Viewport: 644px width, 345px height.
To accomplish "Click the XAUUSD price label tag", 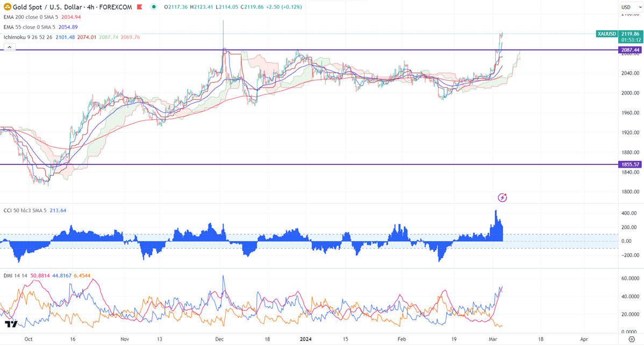I will pos(606,34).
